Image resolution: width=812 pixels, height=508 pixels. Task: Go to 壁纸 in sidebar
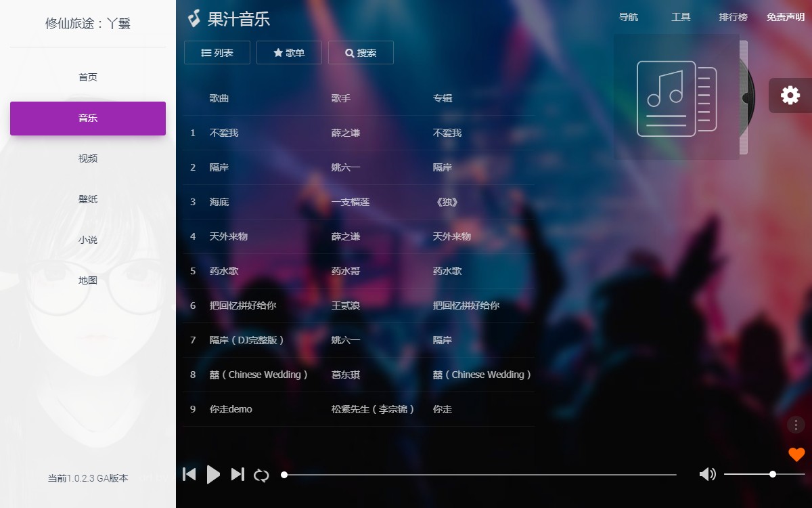[x=88, y=199]
